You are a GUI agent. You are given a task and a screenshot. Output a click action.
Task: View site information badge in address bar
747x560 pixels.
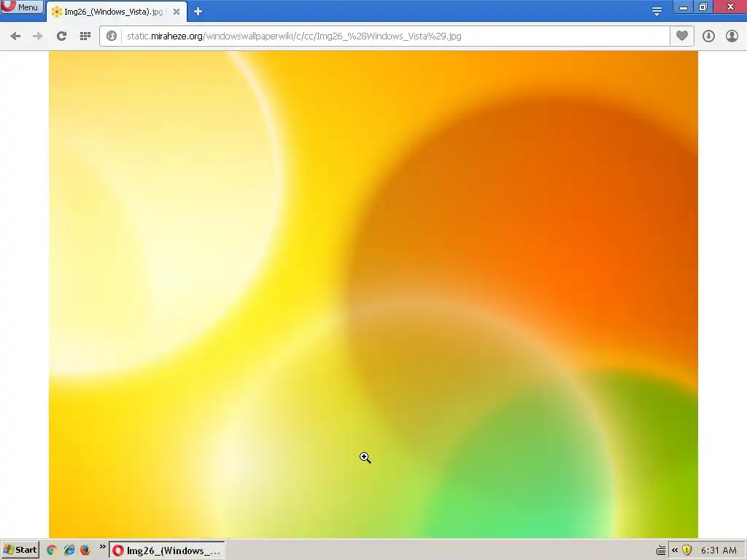tap(112, 36)
